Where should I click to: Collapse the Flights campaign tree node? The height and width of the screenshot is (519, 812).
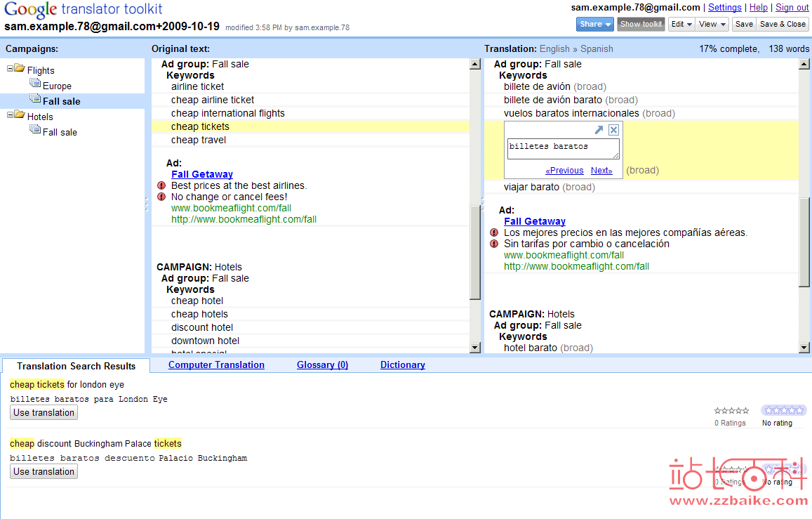[10, 69]
